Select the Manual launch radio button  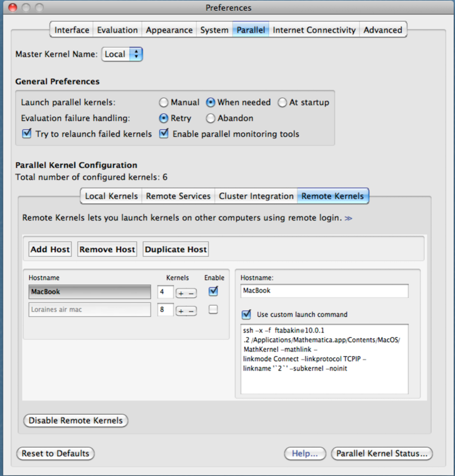click(164, 102)
